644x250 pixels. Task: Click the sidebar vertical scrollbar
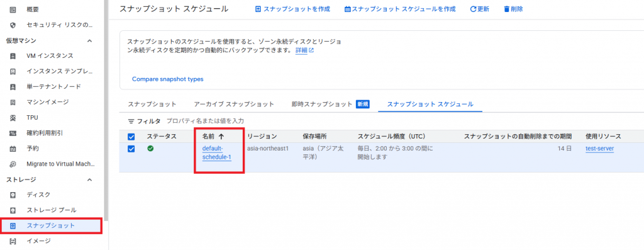106,111
